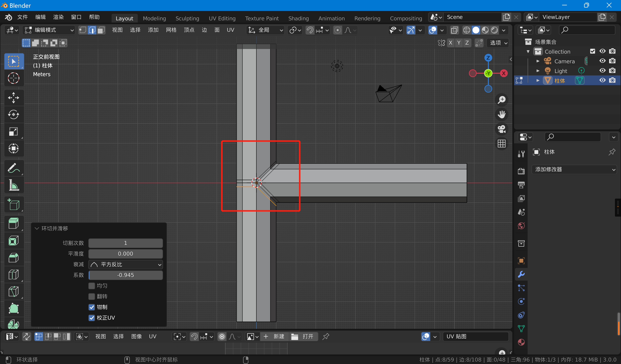621x364 pixels.
Task: Select the Poly Build tool
Action: (14, 308)
